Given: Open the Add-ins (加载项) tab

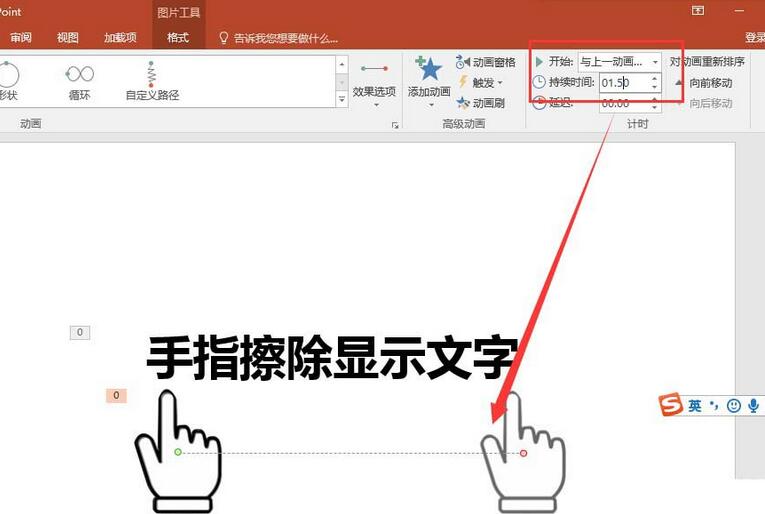Looking at the screenshot, I should [120, 38].
